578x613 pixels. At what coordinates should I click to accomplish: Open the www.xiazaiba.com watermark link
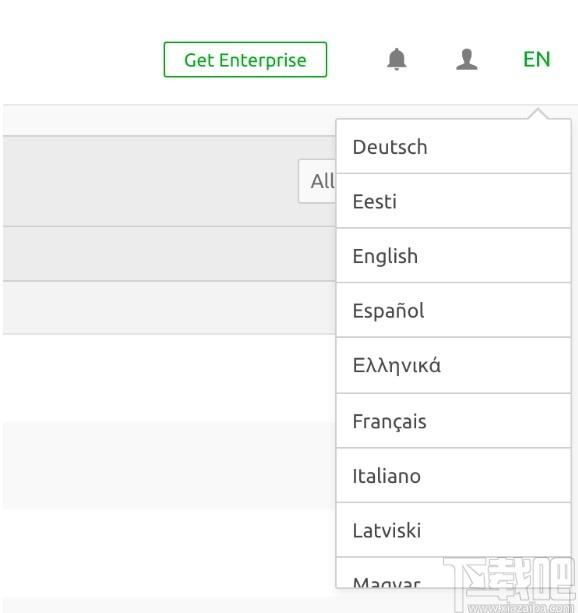pos(519,608)
